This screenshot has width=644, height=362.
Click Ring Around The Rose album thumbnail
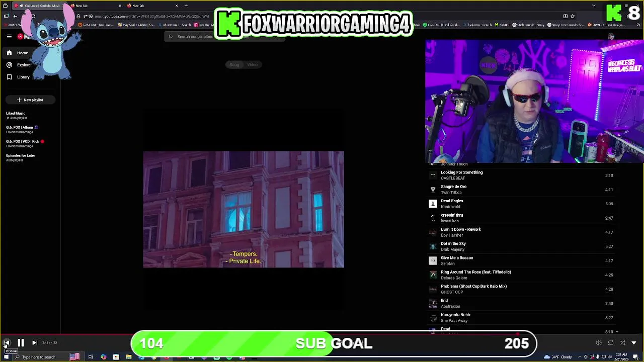click(x=433, y=275)
